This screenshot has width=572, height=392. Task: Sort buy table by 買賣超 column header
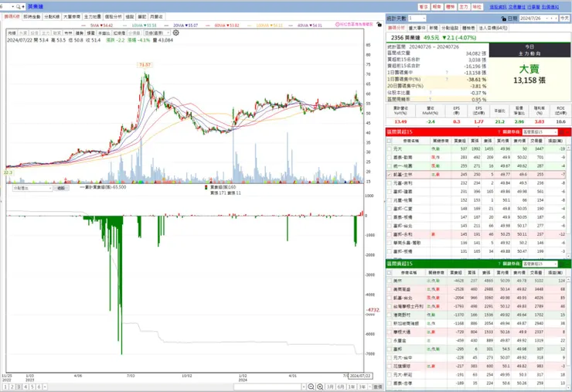(x=459, y=141)
